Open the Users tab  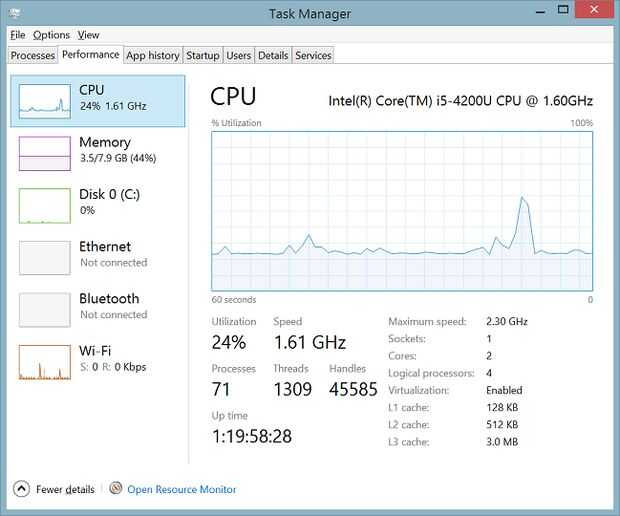click(x=238, y=56)
